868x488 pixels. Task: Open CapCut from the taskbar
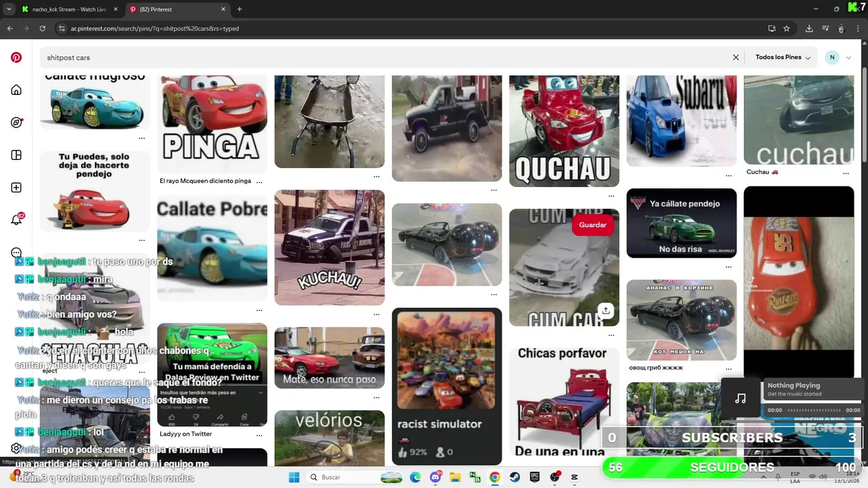pyautogui.click(x=574, y=477)
